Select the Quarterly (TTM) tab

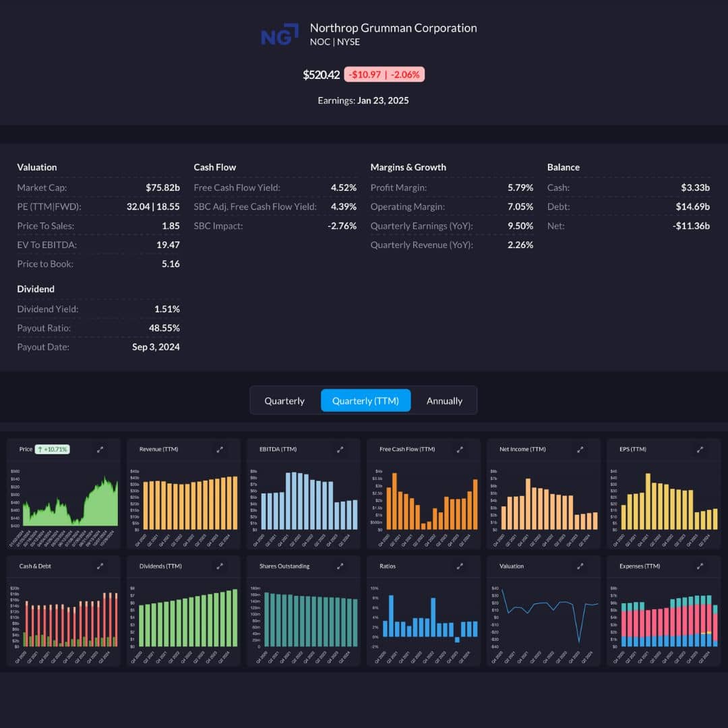point(365,400)
